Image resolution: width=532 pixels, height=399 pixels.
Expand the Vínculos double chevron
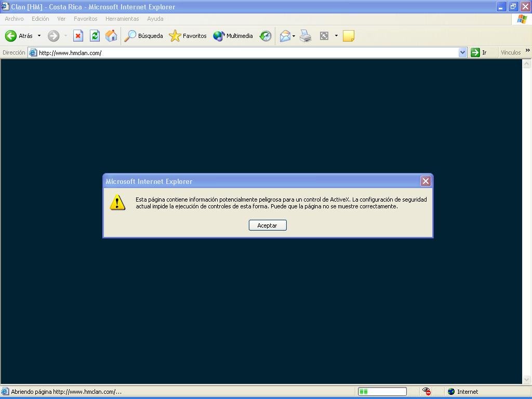coord(528,50)
